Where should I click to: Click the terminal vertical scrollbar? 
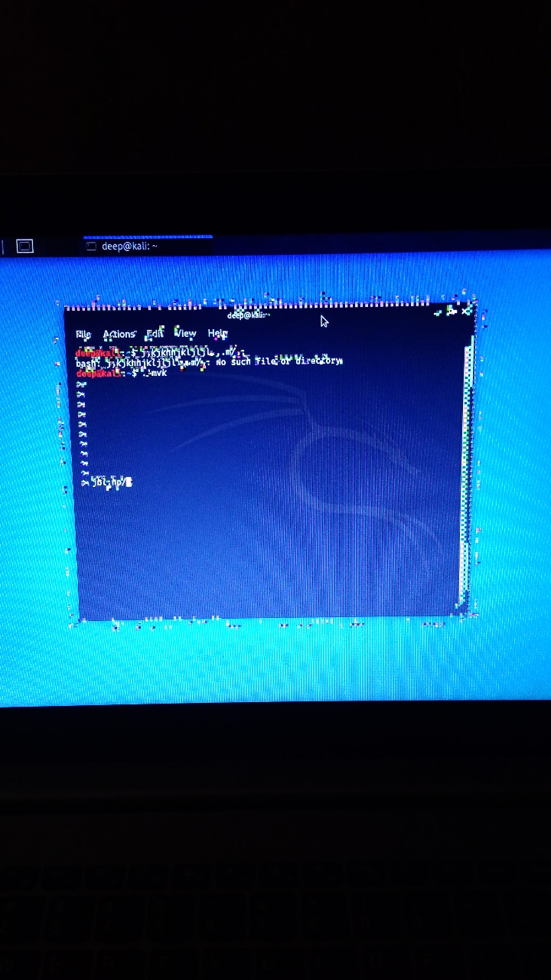pos(465,459)
